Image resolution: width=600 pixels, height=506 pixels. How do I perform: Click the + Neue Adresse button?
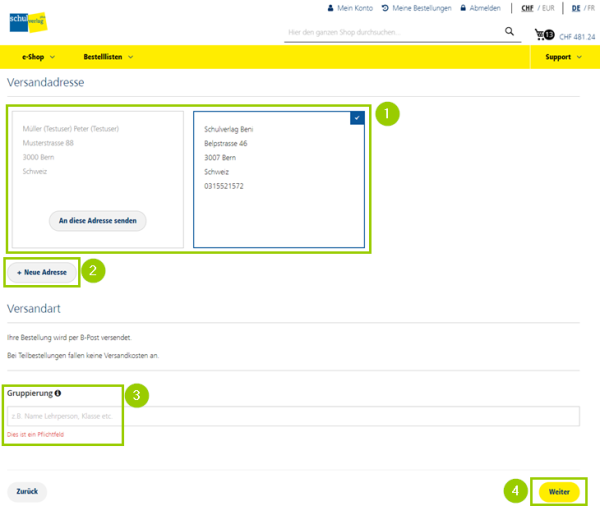42,272
